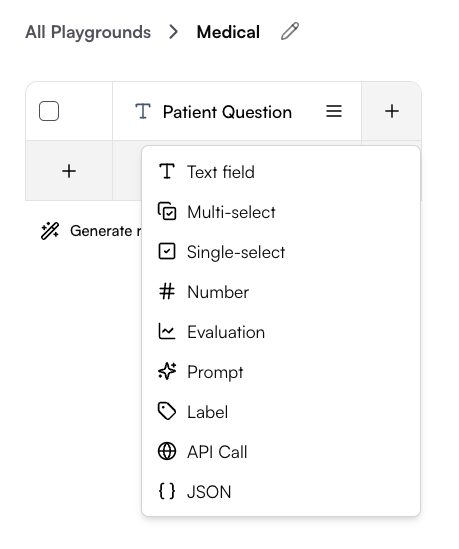The width and height of the screenshot is (459, 549).
Task: Open the Patient Question column menu
Action: click(x=334, y=111)
